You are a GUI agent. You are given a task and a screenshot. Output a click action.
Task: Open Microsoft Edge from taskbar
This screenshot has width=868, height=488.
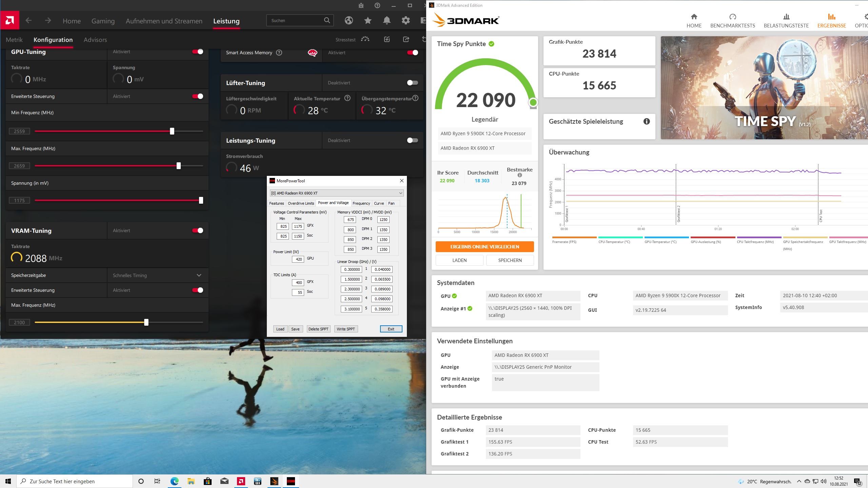[x=174, y=481]
